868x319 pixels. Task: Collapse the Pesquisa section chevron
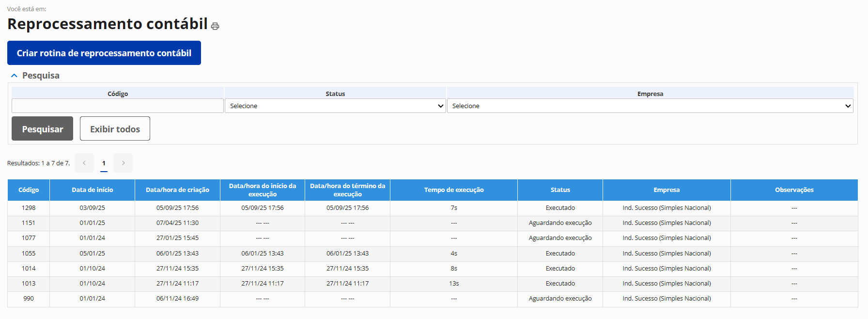tap(14, 76)
